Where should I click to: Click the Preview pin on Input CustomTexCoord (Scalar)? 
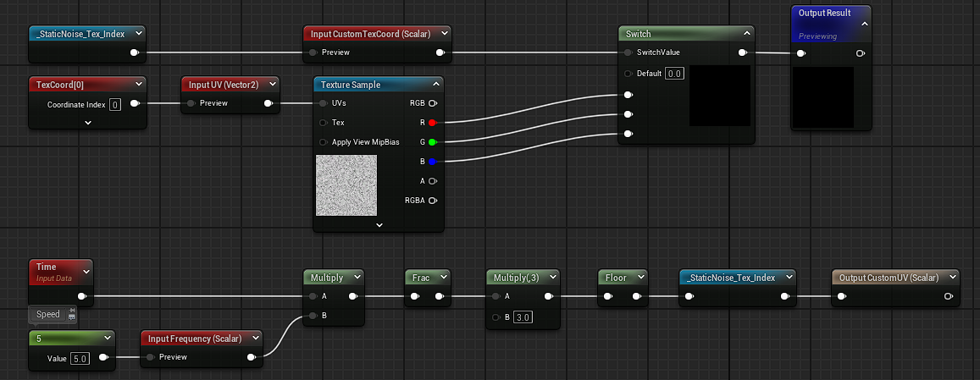coord(313,52)
